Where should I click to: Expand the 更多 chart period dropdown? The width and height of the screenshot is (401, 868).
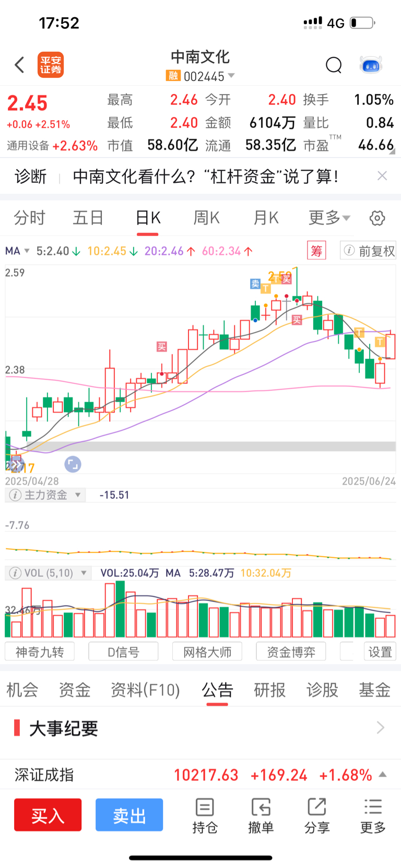click(329, 218)
